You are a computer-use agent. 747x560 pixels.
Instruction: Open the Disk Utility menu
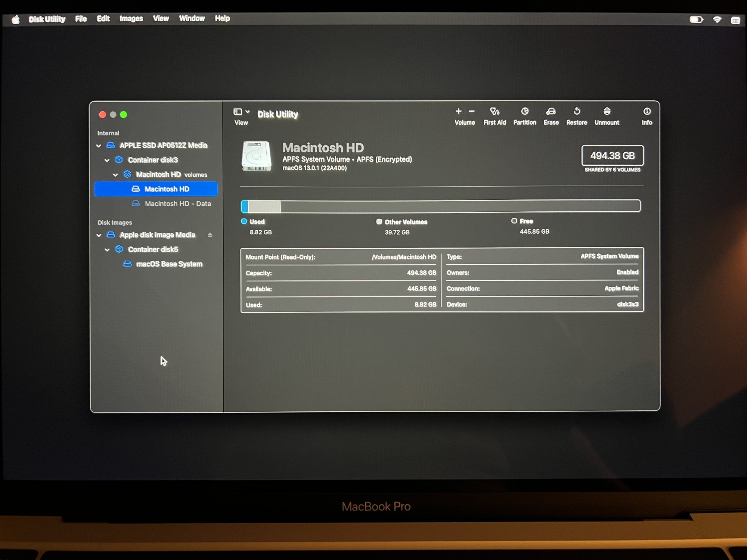pyautogui.click(x=47, y=19)
